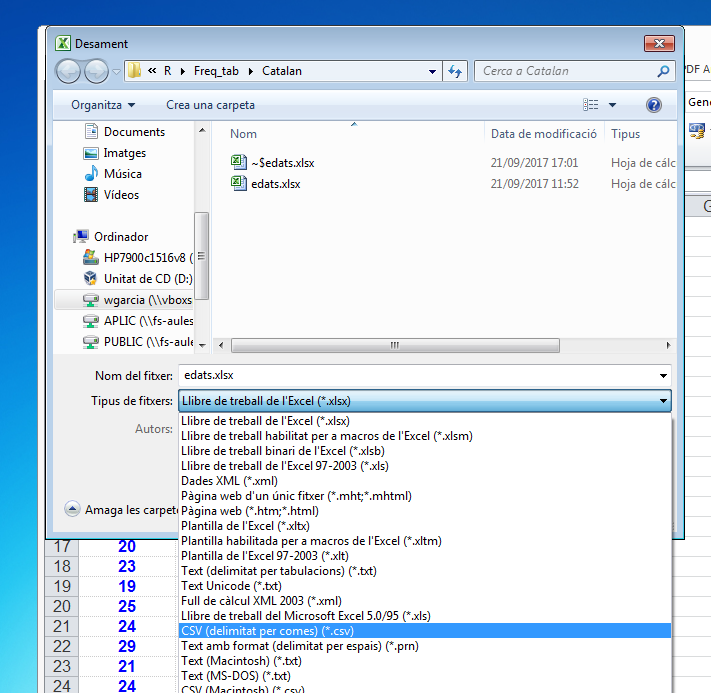Click the HP7900c1516v8 drive icon
This screenshot has width=711, height=693.
91,258
